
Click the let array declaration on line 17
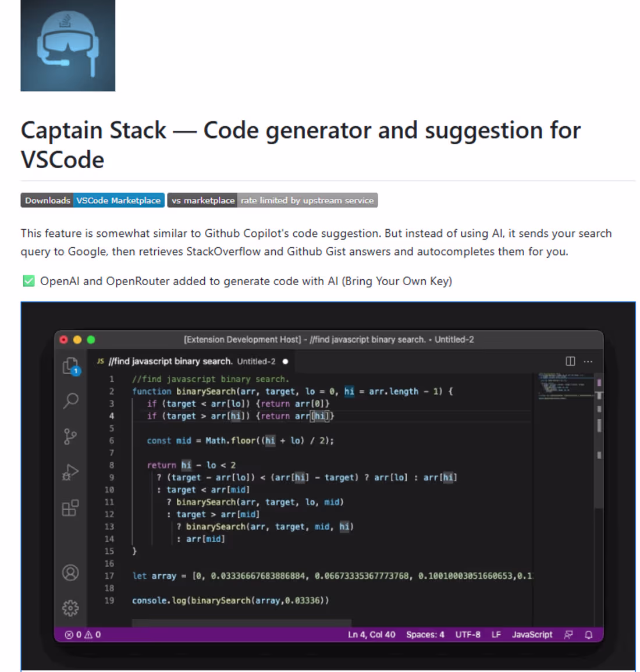tap(332, 575)
